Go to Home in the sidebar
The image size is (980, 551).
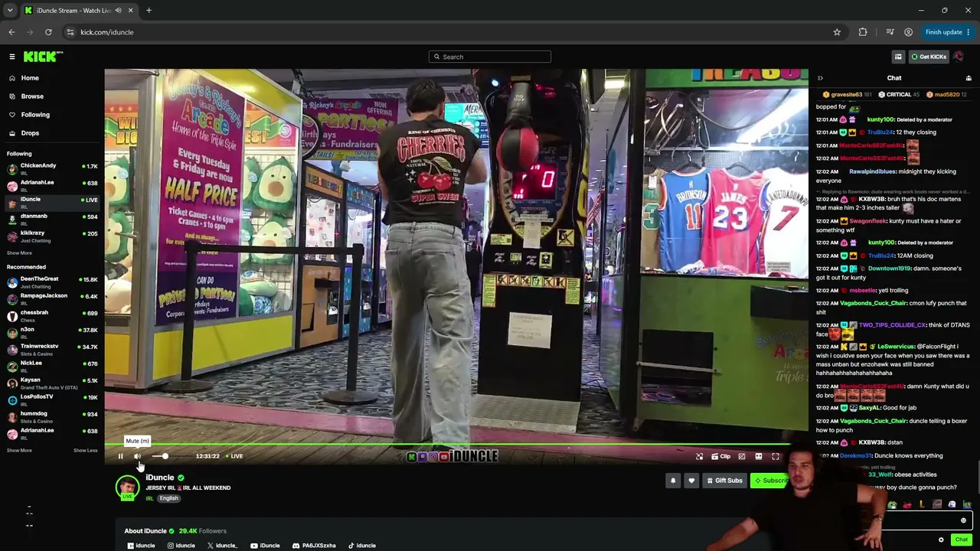[30, 78]
